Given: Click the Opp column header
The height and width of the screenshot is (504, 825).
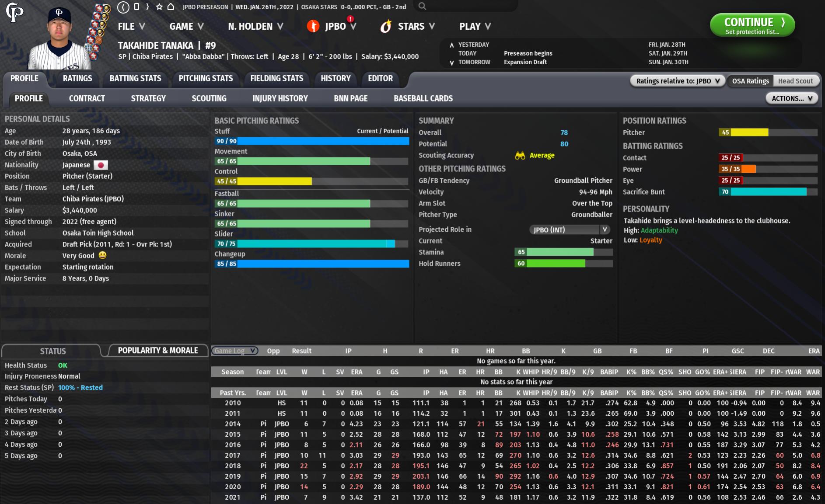Looking at the screenshot, I should click(273, 351).
